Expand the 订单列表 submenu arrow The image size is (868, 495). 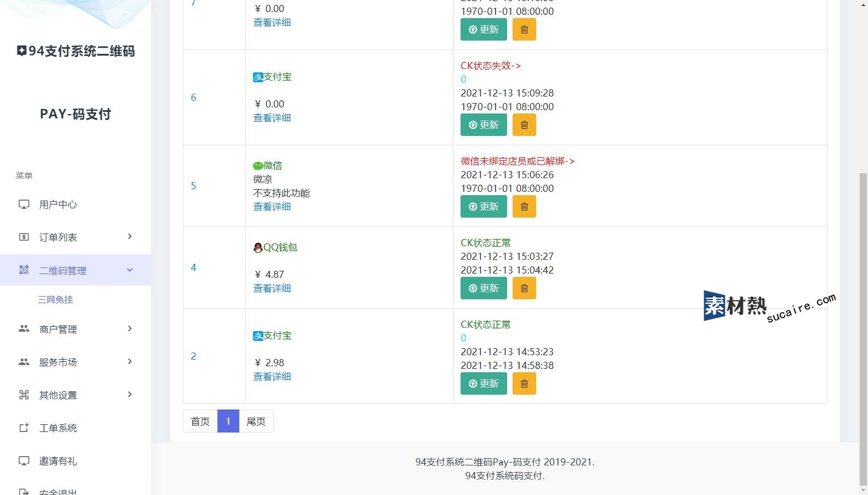(x=130, y=236)
